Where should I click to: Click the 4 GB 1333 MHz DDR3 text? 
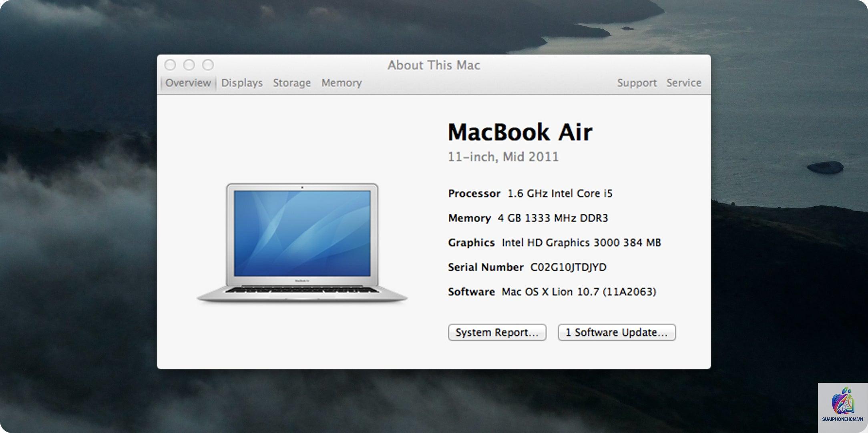(x=553, y=218)
